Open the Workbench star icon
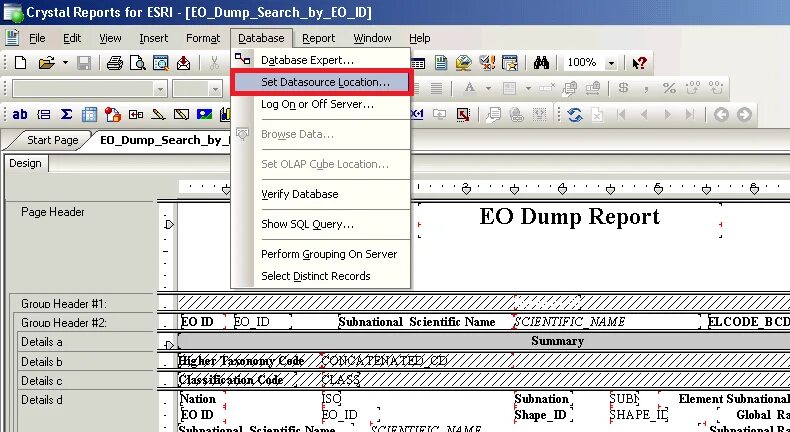Viewport: 790px width, 432px height. (510, 63)
